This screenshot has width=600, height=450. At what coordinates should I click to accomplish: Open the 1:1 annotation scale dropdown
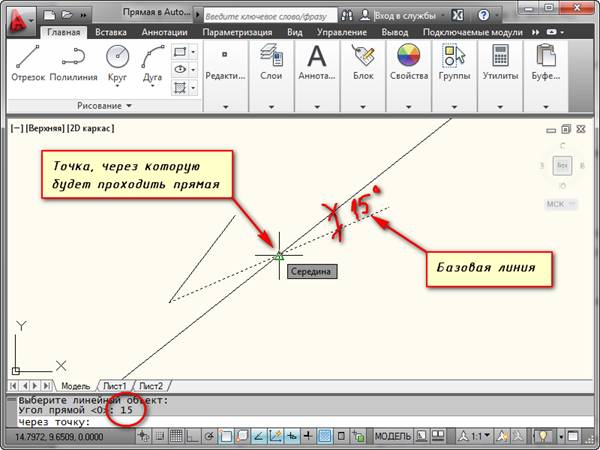click(476, 436)
